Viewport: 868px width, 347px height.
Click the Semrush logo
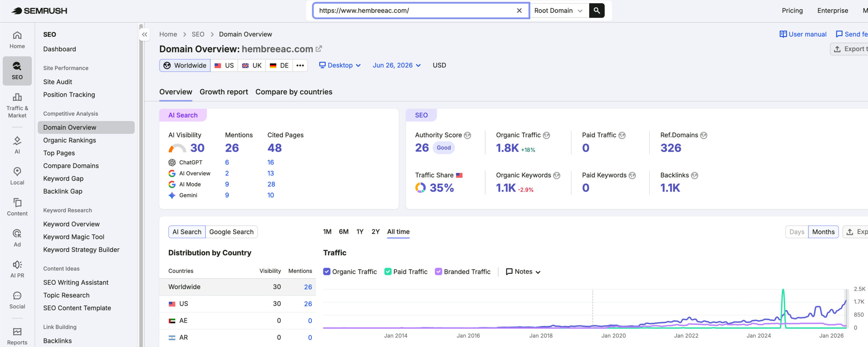pyautogui.click(x=39, y=11)
